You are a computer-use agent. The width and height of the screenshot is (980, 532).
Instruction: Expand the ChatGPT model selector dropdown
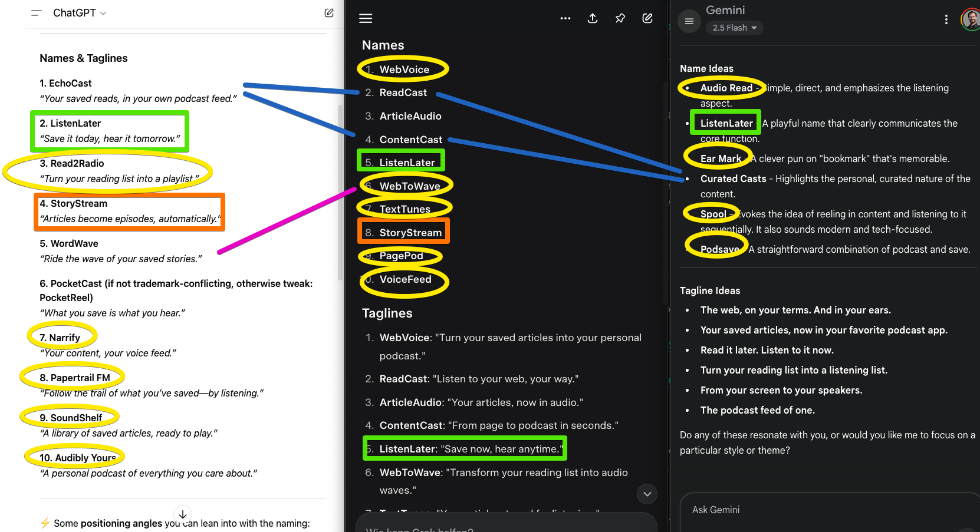tap(80, 13)
